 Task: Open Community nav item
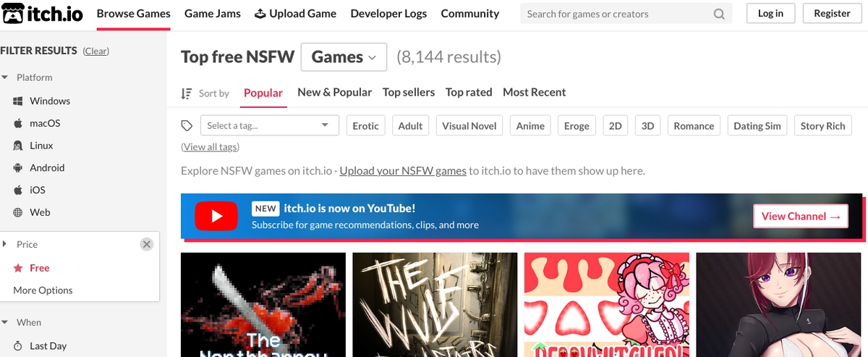tap(470, 14)
